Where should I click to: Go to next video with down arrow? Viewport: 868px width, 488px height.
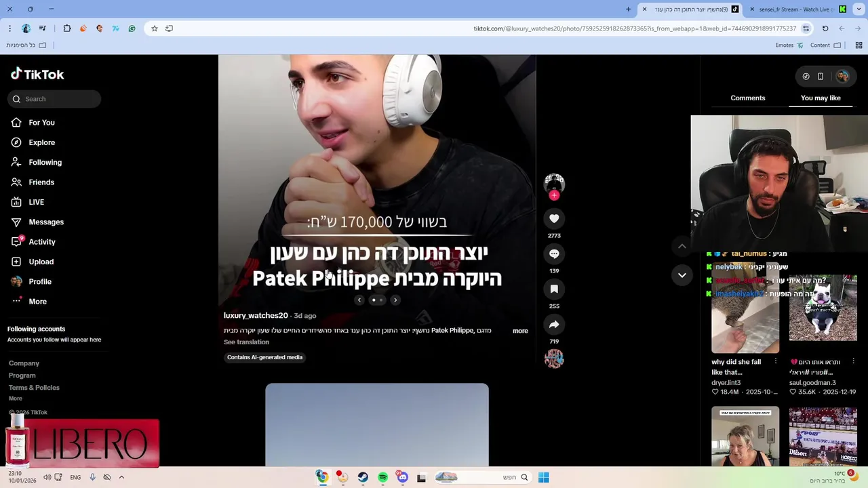coord(682,275)
